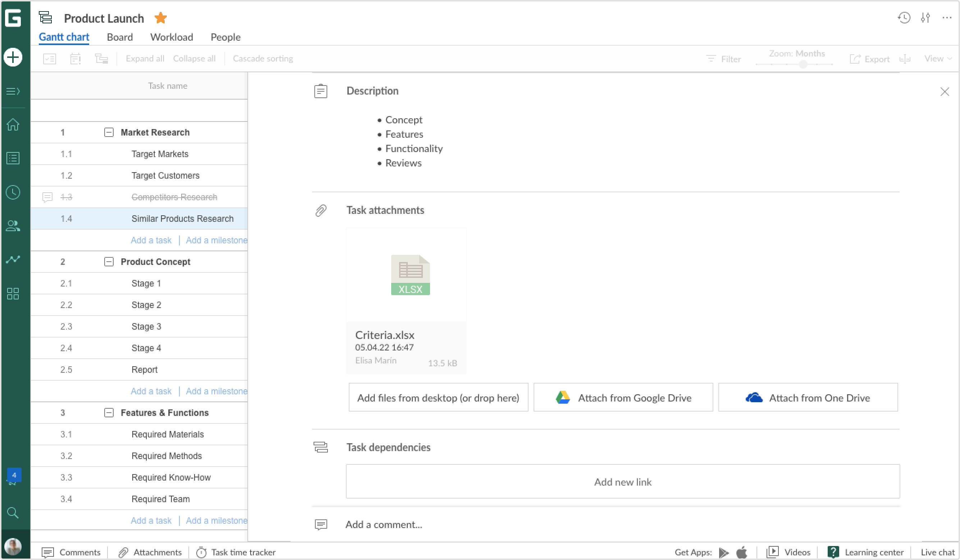Click the task attachments paperclip icon
Screen dimensions: 960x560
click(320, 210)
